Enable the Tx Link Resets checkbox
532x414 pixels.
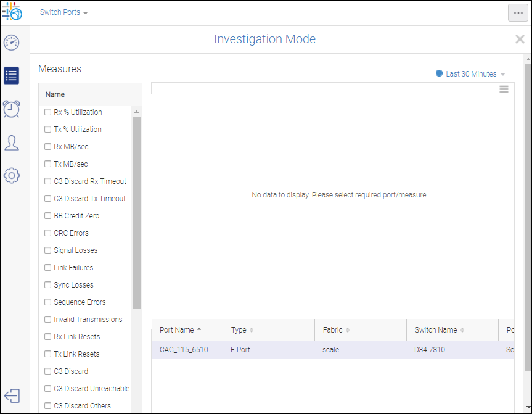(x=48, y=354)
